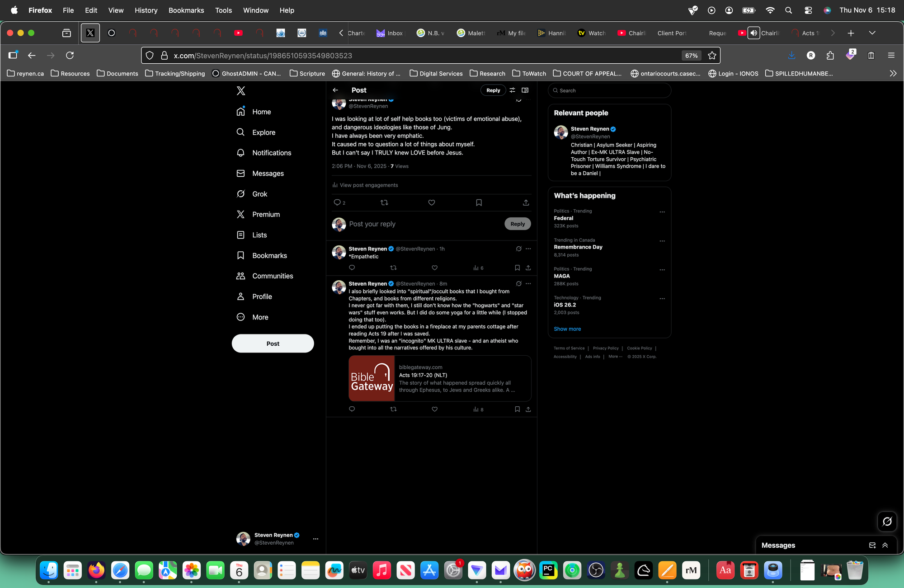
Task: Open the History menu in menu bar
Action: pos(146,10)
